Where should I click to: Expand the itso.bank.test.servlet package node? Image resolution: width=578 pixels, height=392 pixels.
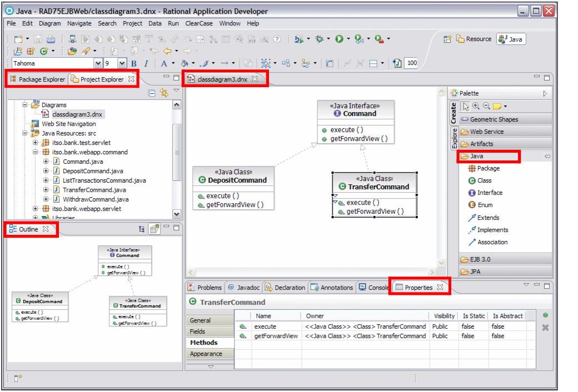36,143
